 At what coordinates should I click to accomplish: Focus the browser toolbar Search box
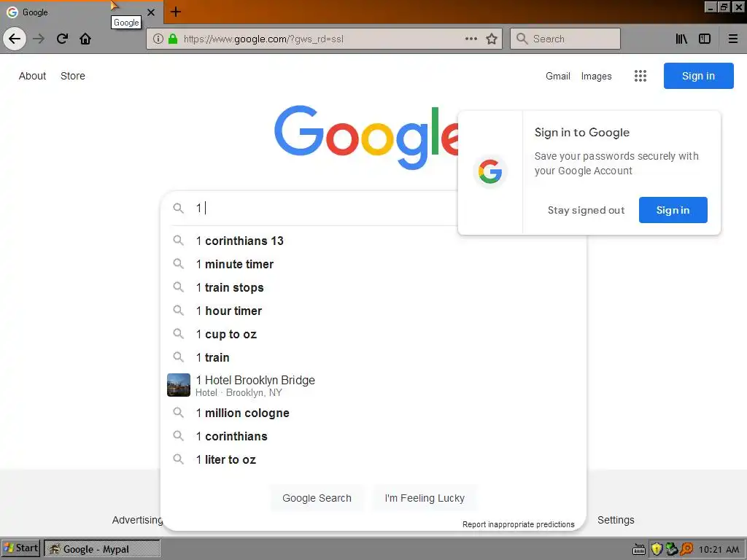pos(565,39)
